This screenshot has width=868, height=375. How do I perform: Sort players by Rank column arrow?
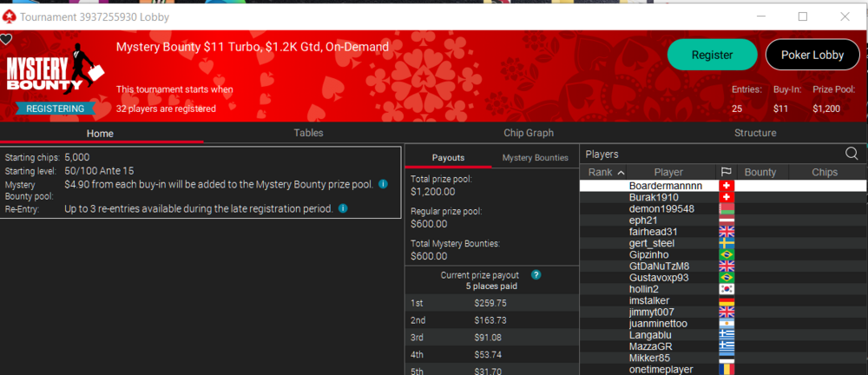pyautogui.click(x=621, y=173)
